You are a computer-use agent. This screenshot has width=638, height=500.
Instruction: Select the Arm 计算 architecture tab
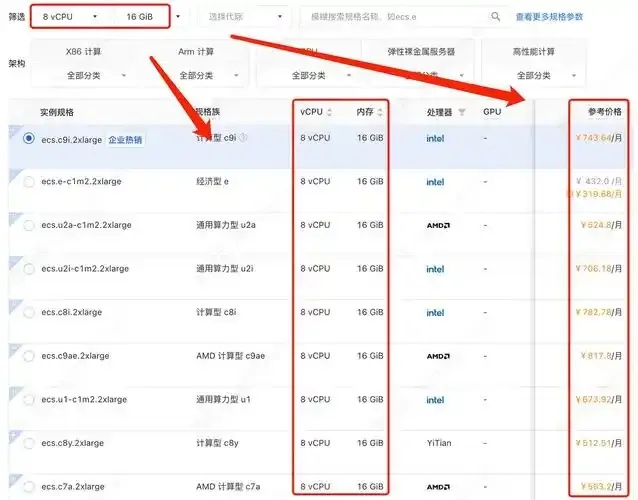tap(196, 52)
